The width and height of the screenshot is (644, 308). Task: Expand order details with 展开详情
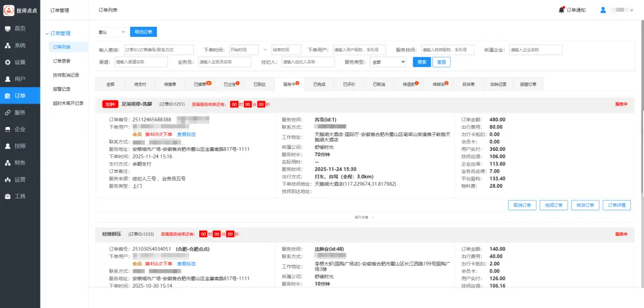[x=364, y=217]
